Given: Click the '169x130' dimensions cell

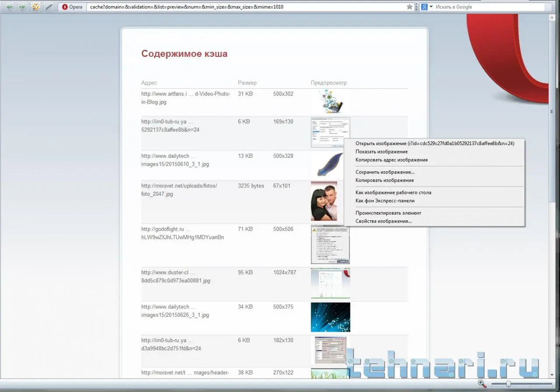Looking at the screenshot, I should 283,121.
